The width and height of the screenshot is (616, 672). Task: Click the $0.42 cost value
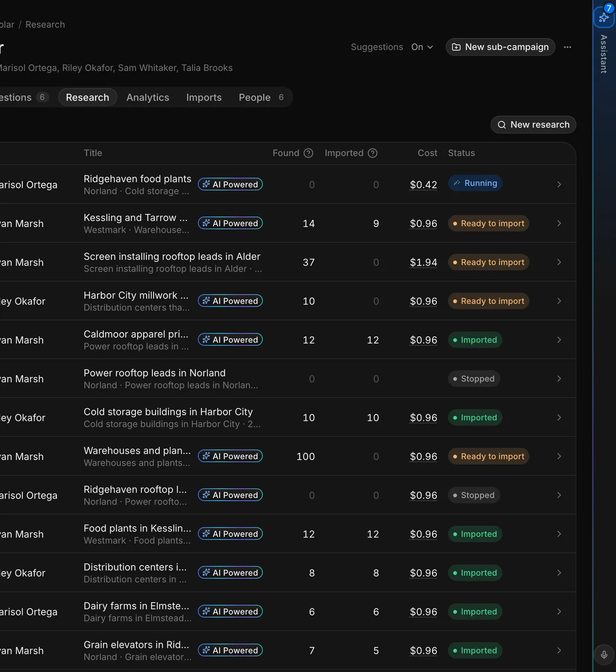pyautogui.click(x=423, y=185)
